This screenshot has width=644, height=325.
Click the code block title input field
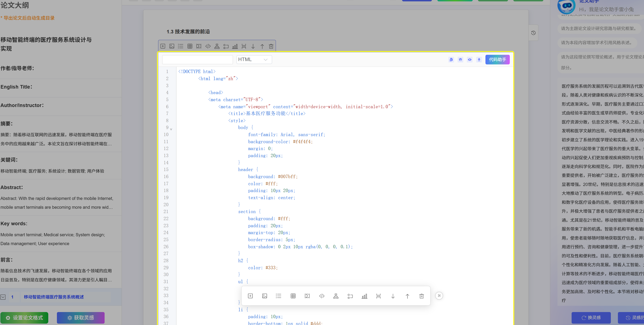(198, 60)
